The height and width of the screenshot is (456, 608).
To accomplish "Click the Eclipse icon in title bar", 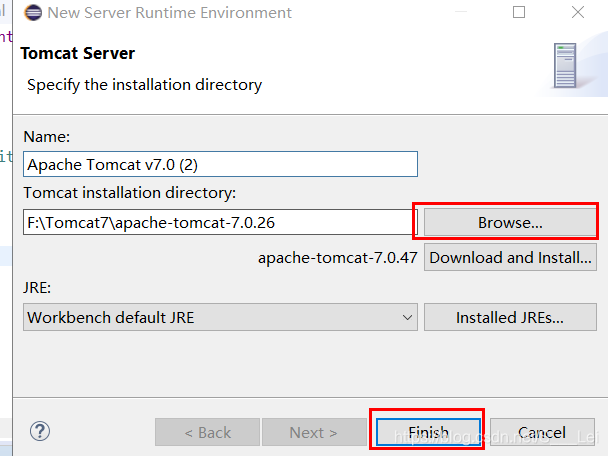I will pos(33,13).
